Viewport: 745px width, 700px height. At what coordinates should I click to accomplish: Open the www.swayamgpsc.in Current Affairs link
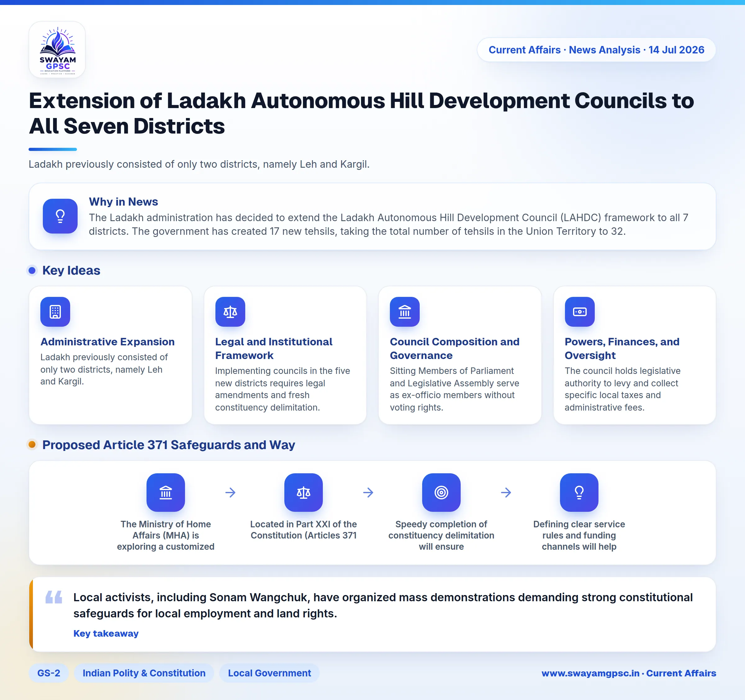pos(629,673)
